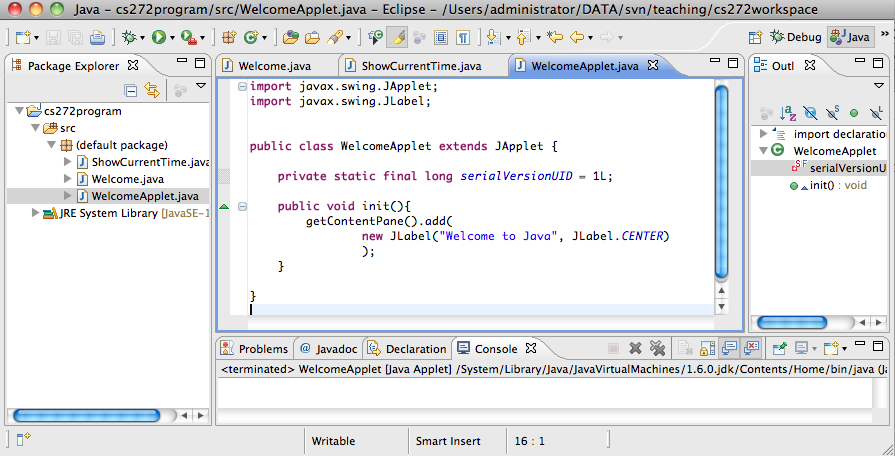The height and width of the screenshot is (456, 895).
Task: Open the Declaration tab
Action: [408, 348]
